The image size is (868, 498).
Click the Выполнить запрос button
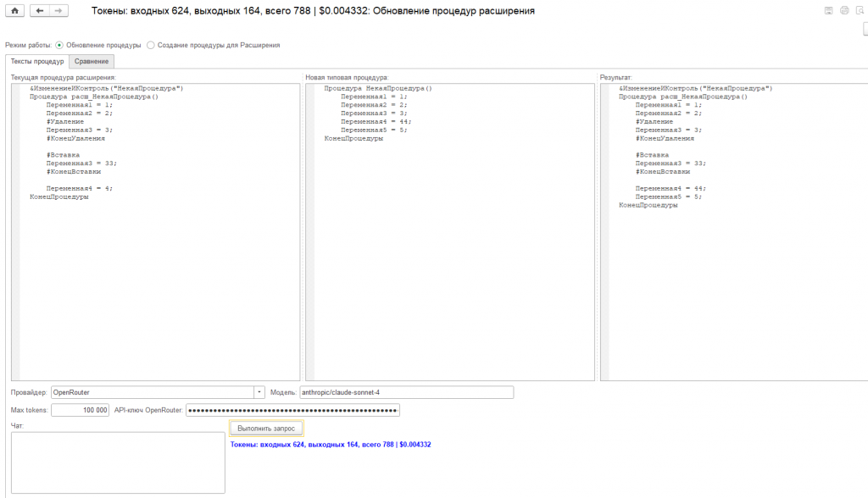tap(266, 429)
